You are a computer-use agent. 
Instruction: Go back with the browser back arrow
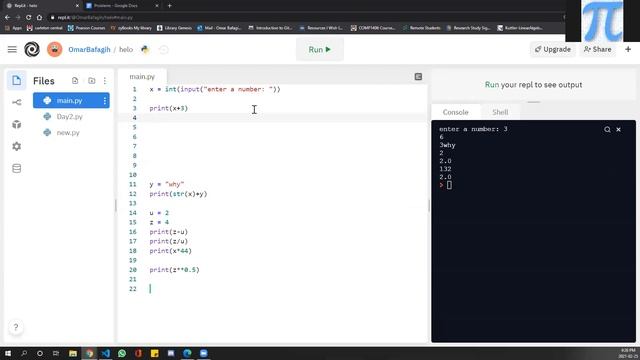tap(7, 18)
